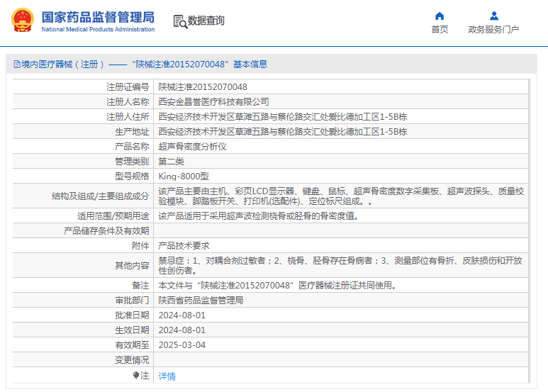
Task: Click the 产品储存条件及有效期 label
Action: (106, 231)
